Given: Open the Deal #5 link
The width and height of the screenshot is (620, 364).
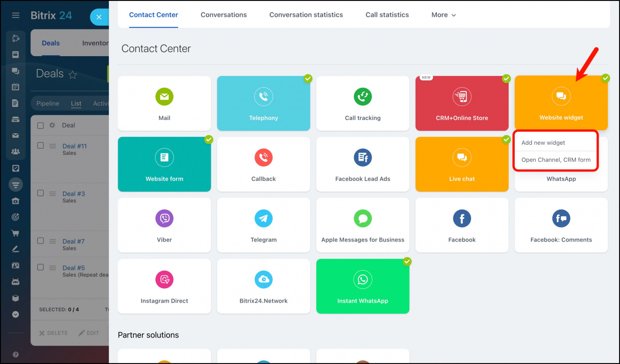Looking at the screenshot, I should point(74,268).
